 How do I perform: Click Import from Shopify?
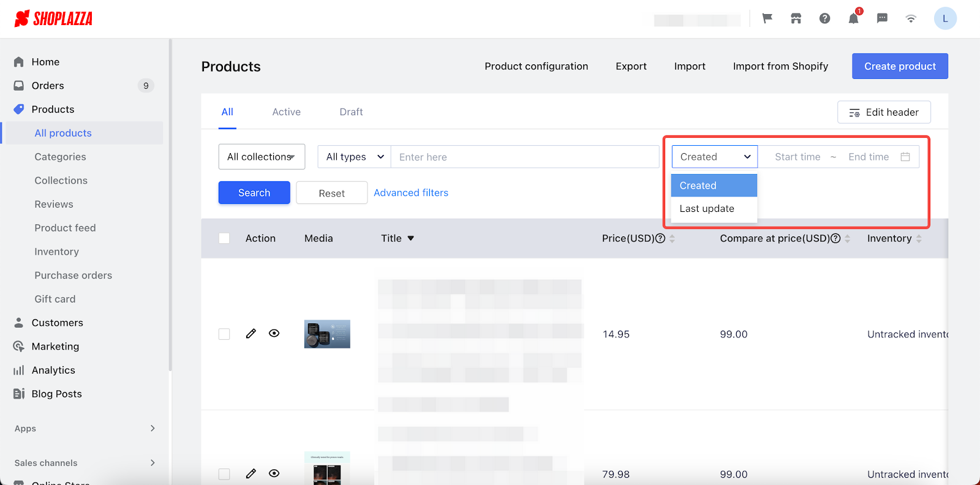tap(780, 66)
